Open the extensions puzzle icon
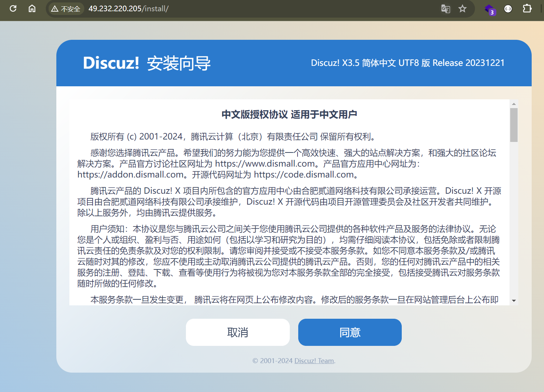 pyautogui.click(x=527, y=8)
